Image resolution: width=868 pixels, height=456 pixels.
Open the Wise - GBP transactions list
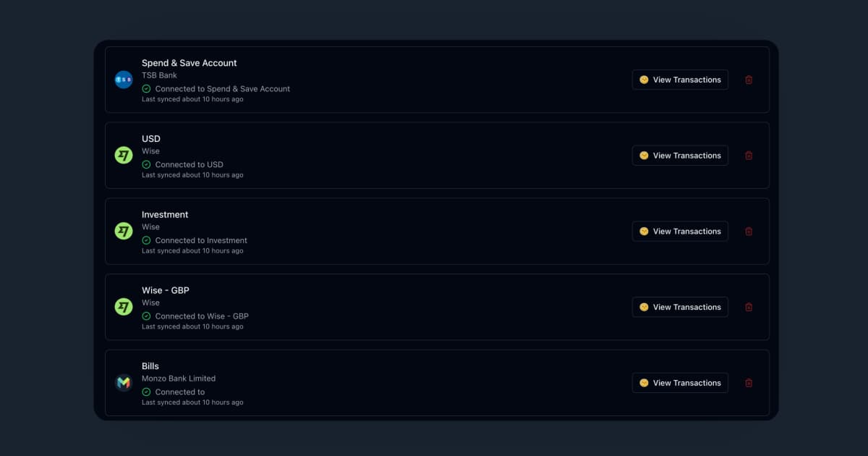click(x=680, y=307)
